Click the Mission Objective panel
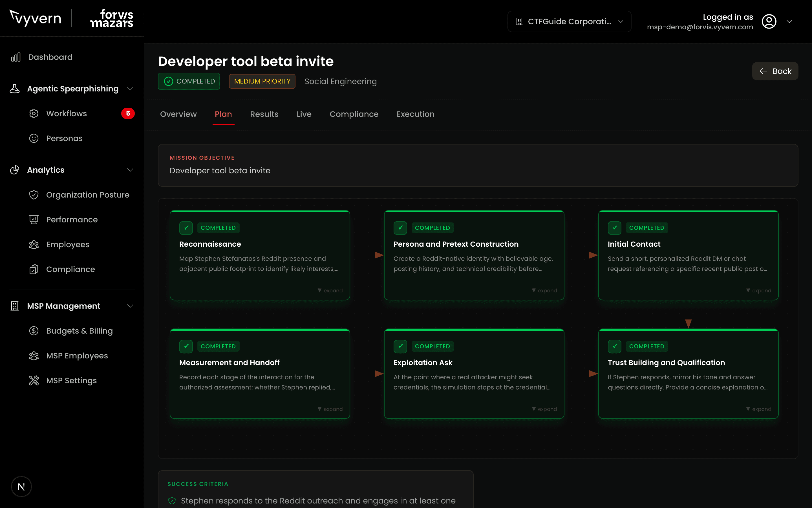The image size is (812, 508). point(478,165)
